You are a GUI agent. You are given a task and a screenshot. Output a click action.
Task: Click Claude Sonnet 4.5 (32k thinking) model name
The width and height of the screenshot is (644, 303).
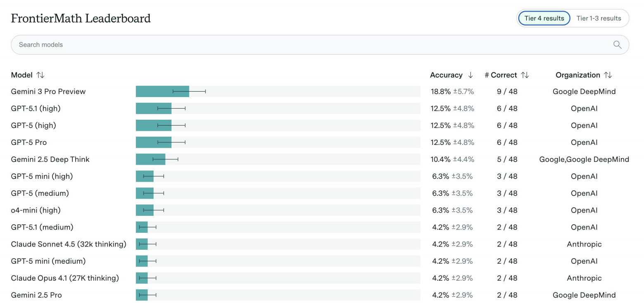coord(69,244)
